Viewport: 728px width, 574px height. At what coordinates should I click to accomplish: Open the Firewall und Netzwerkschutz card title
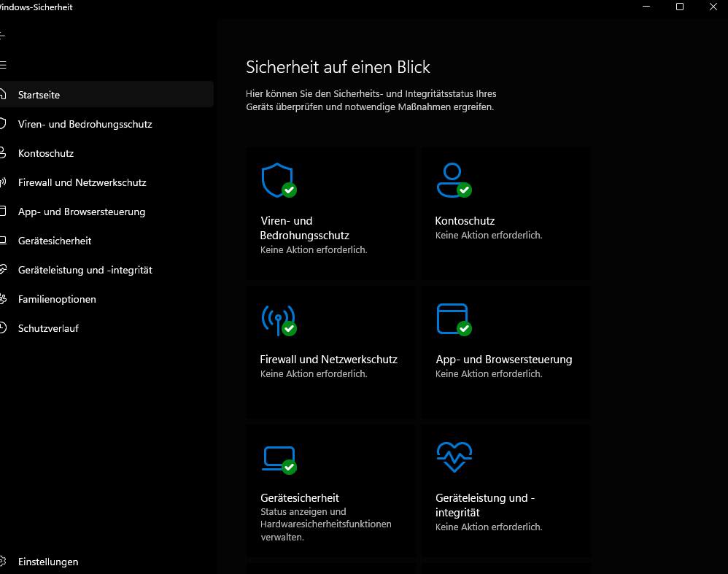click(329, 360)
